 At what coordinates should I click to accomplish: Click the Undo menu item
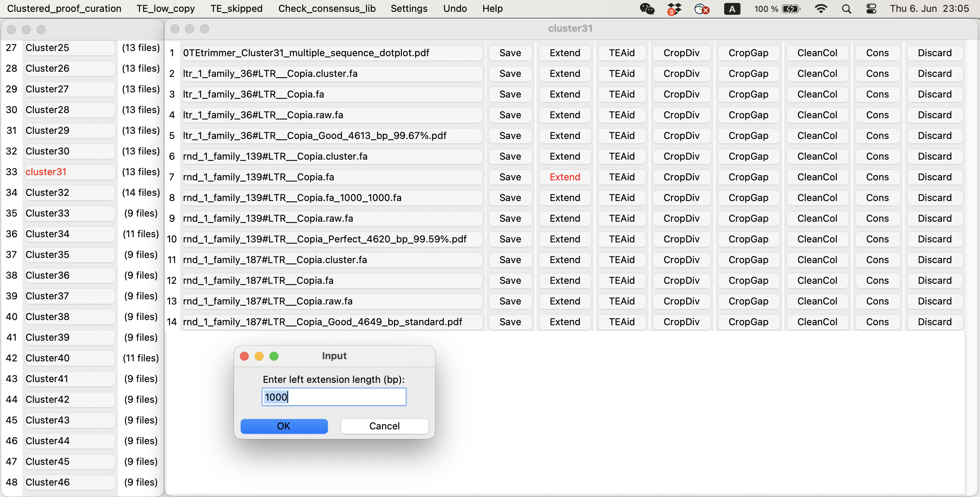455,8
